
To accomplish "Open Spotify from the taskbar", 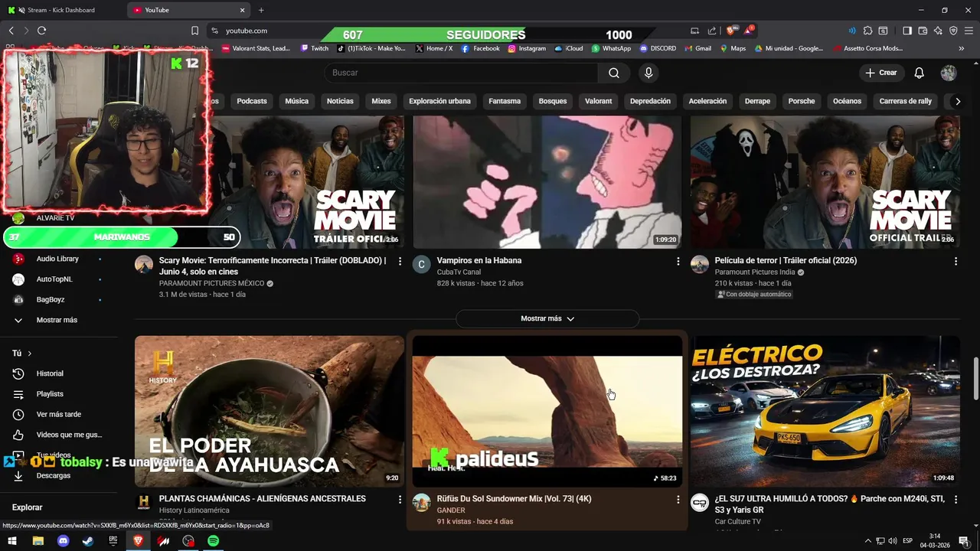I will 214,541.
